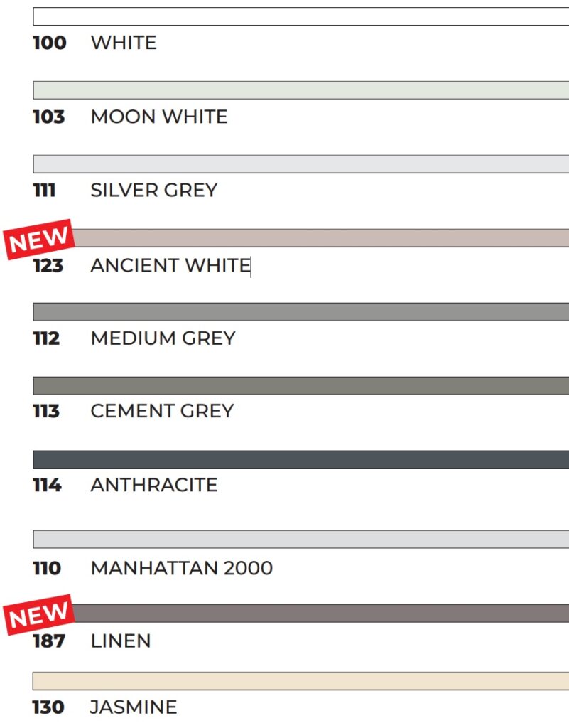The image size is (569, 728).
Task: Click the code number 113
Action: [47, 412]
